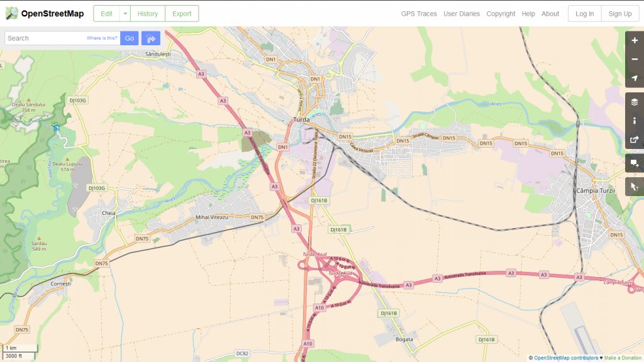
Task: Expand the Edit dropdown arrow
Action: [125, 14]
